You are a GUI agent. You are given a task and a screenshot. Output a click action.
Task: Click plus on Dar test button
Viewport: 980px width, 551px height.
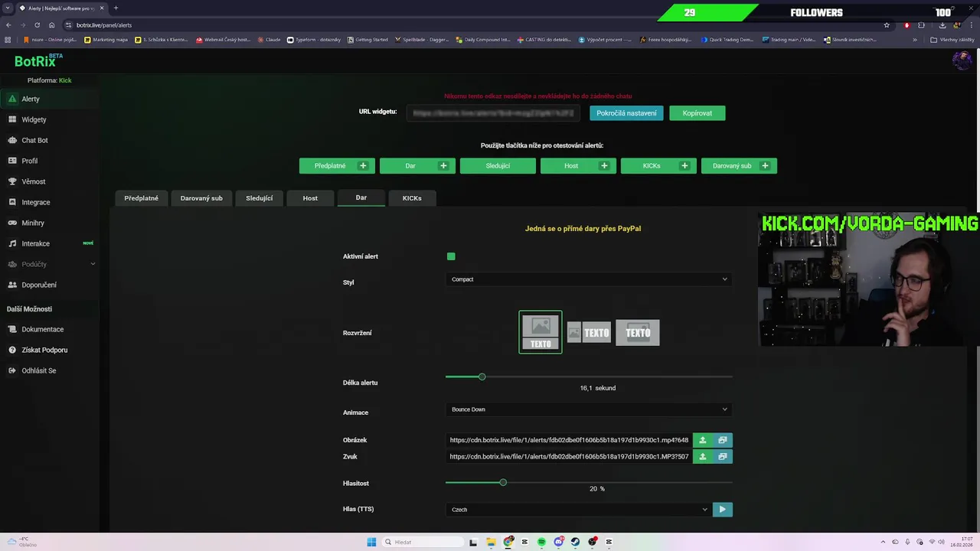[x=443, y=165]
